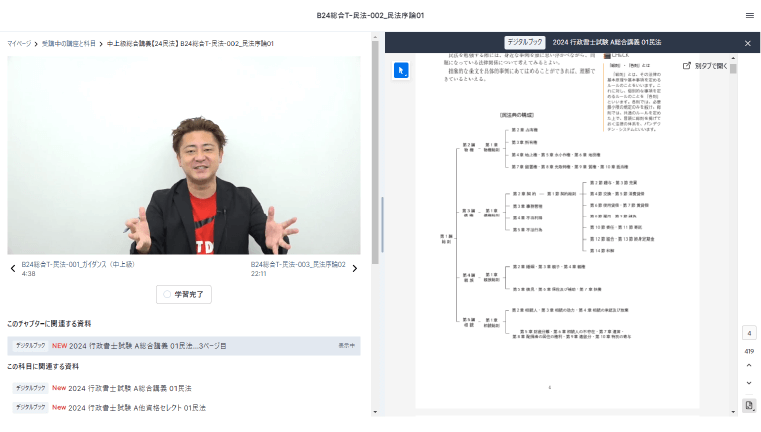Close the digital book viewer panel
761x432 pixels.
click(747, 43)
